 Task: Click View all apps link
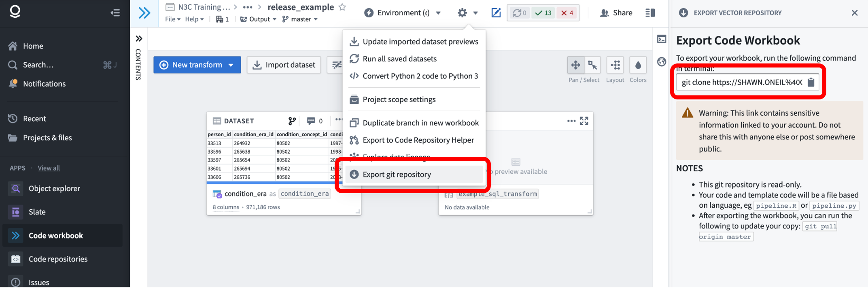tap(49, 168)
